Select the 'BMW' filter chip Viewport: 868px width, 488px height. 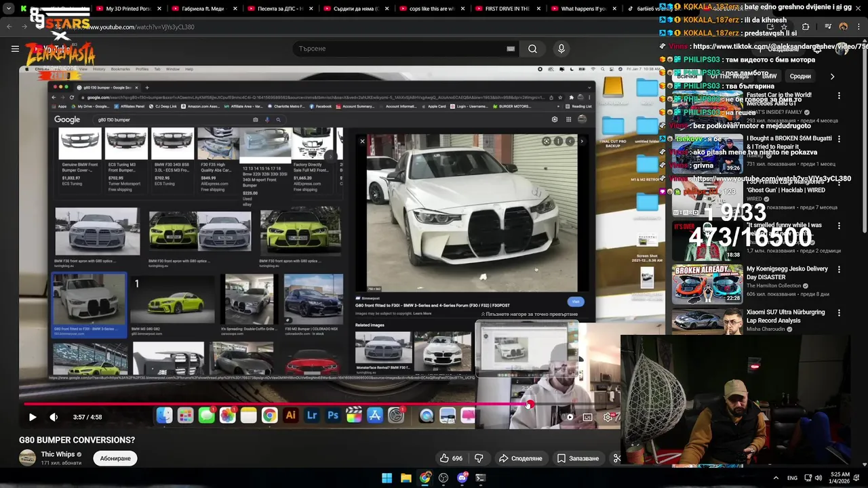[769, 77]
